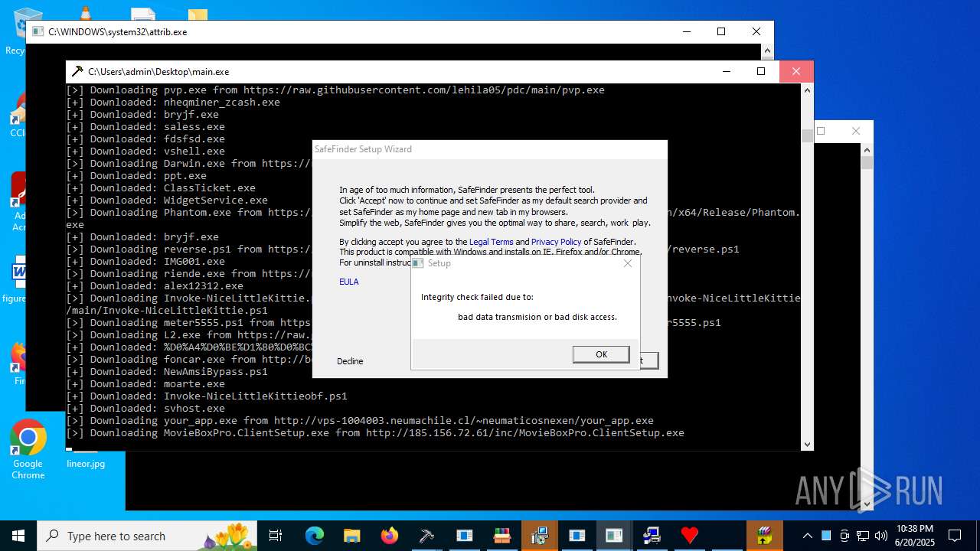
Task: Select the VLC cone desktop icon
Action: tap(85, 11)
